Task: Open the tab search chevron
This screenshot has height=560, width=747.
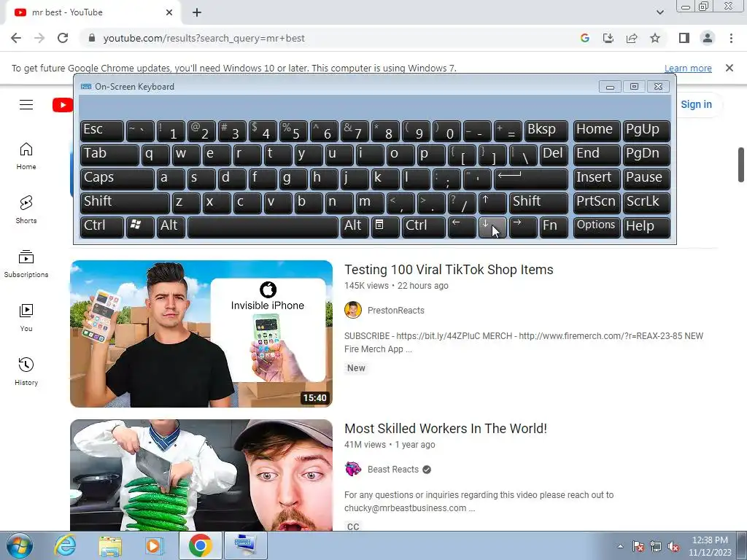Action: 659,12
